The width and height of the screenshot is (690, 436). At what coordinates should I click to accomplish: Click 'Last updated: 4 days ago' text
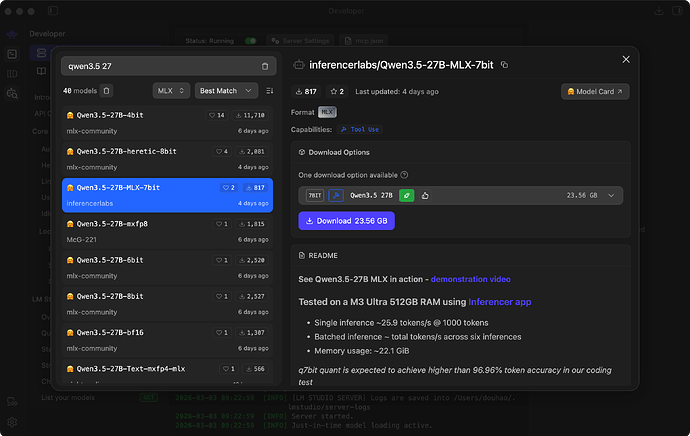(396, 92)
